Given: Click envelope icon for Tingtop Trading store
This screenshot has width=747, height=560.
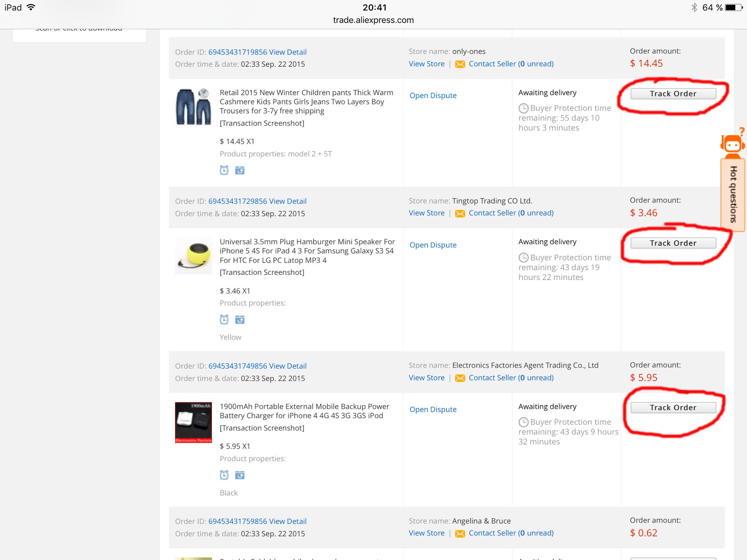Looking at the screenshot, I should coord(460,214).
